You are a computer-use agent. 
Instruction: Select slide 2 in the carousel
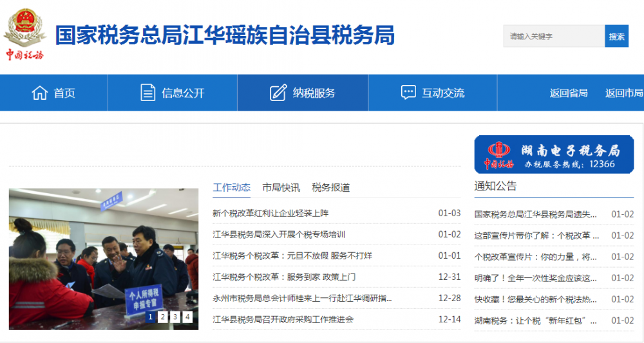click(163, 317)
